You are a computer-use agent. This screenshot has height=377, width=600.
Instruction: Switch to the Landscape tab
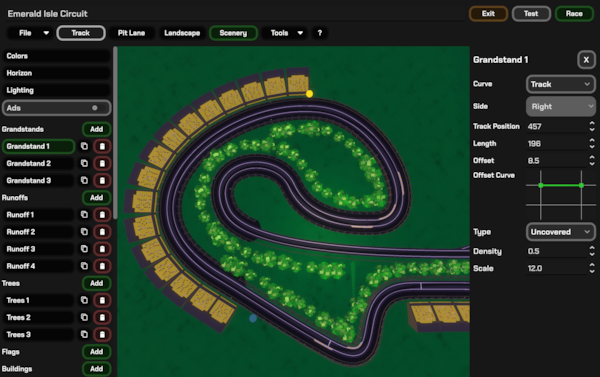pyautogui.click(x=182, y=33)
